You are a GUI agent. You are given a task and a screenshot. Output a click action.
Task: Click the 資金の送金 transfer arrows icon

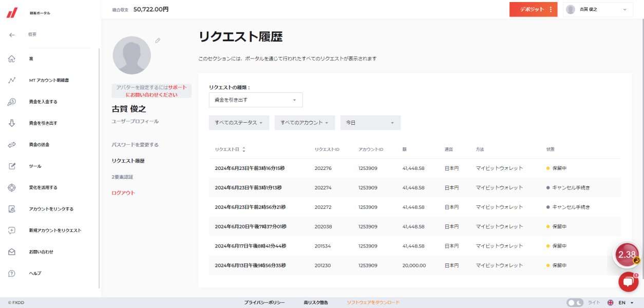click(12, 145)
